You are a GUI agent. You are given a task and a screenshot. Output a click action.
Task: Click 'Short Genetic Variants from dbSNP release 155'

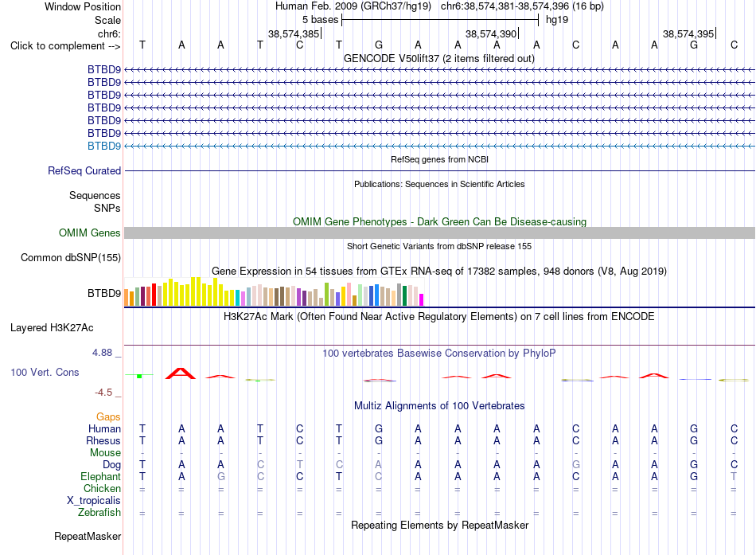pos(439,246)
